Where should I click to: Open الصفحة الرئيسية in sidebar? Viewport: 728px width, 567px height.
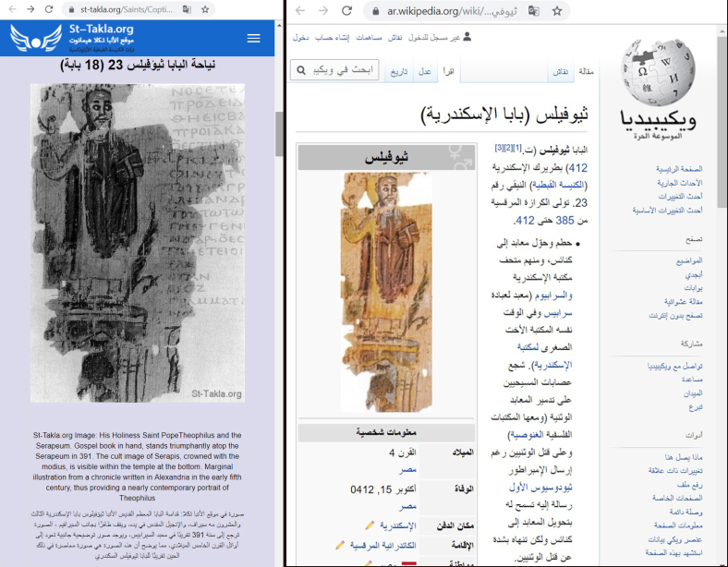click(x=679, y=169)
